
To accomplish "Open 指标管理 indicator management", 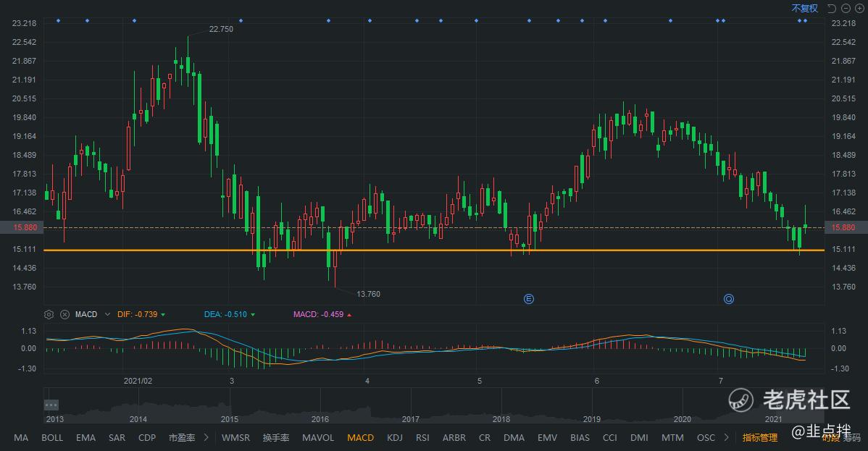I will [760, 438].
